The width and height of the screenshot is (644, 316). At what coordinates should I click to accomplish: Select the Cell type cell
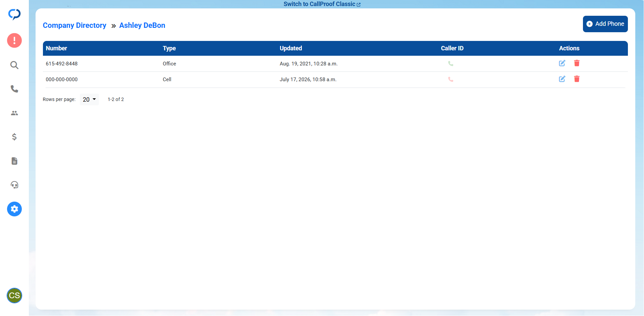167,80
